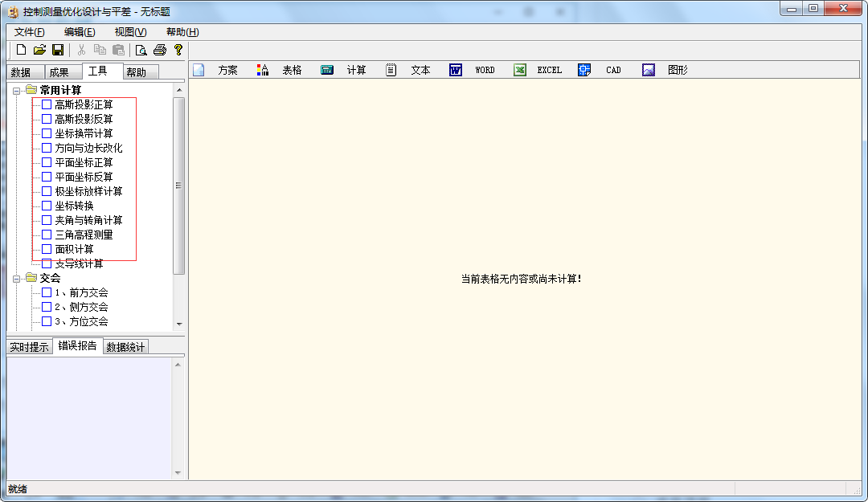Click the Save floppy disk icon
Screen dimensions: 868x502
(x=58, y=50)
